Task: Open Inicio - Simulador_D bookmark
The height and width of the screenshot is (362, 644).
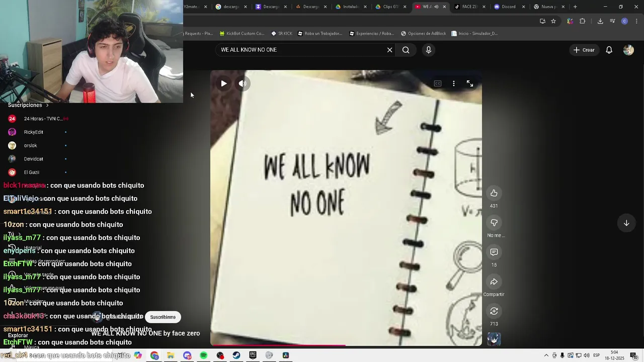Action: tap(474, 34)
